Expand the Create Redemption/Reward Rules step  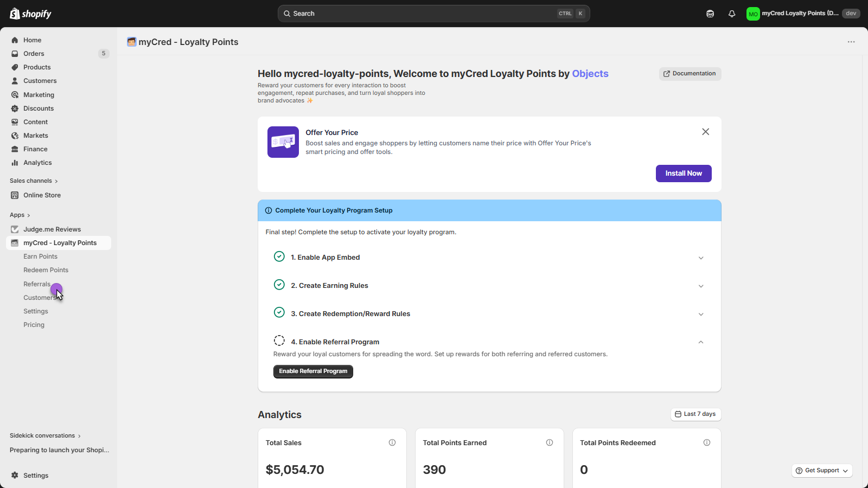click(x=701, y=314)
